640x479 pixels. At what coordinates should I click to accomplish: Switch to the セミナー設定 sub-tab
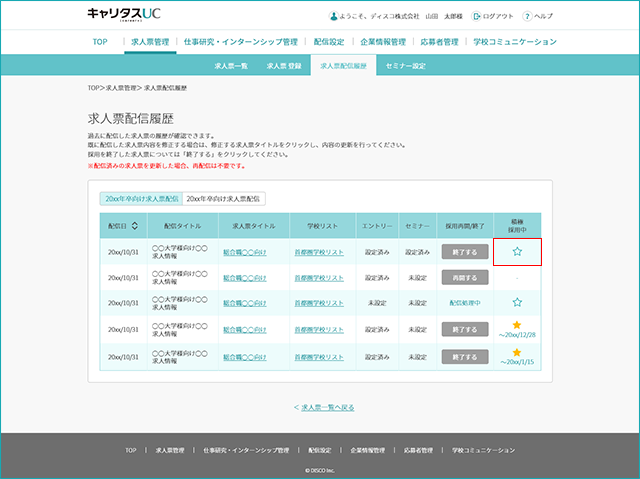[x=405, y=66]
